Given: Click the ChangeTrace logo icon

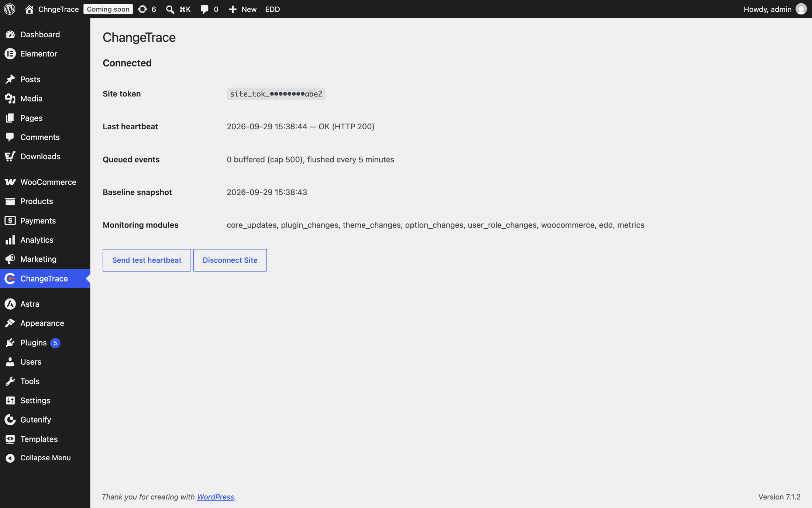Looking at the screenshot, I should point(10,279).
